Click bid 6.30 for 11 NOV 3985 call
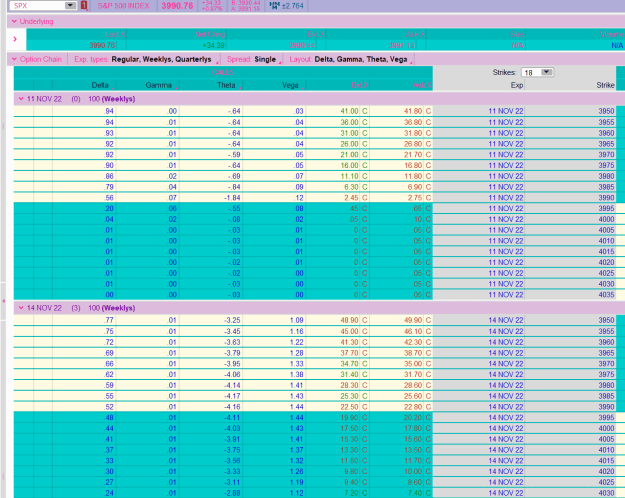The width and height of the screenshot is (625, 498). click(x=351, y=187)
